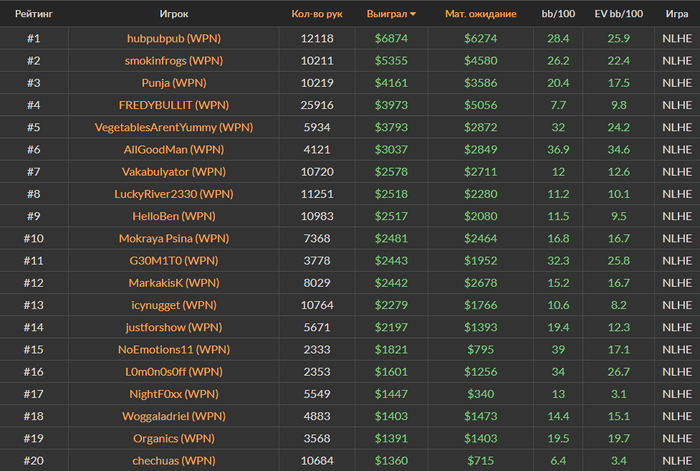Click the EV bb/100 column header
Image resolution: width=700 pixels, height=471 pixels.
(x=618, y=14)
